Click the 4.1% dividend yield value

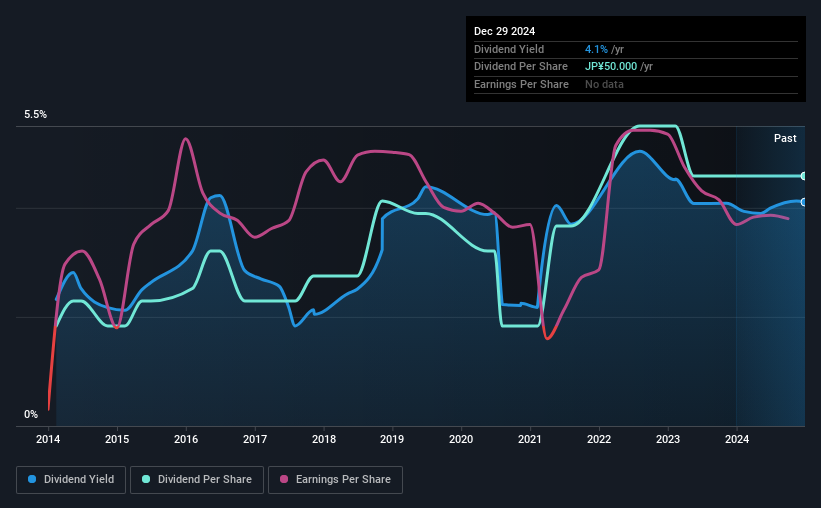click(x=596, y=49)
